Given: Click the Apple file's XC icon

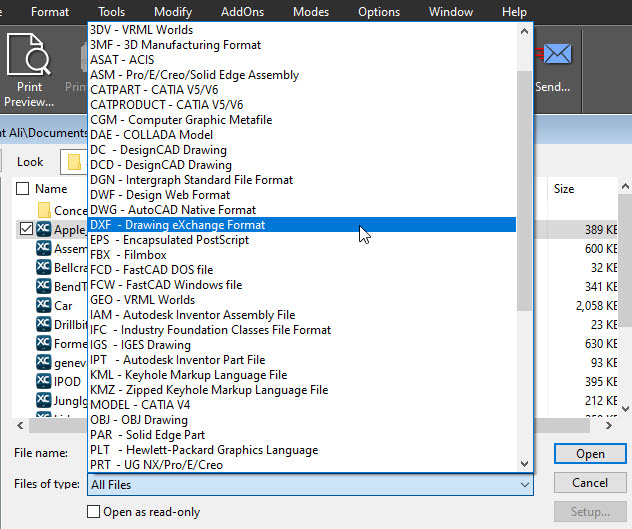Looking at the screenshot, I should 44,229.
